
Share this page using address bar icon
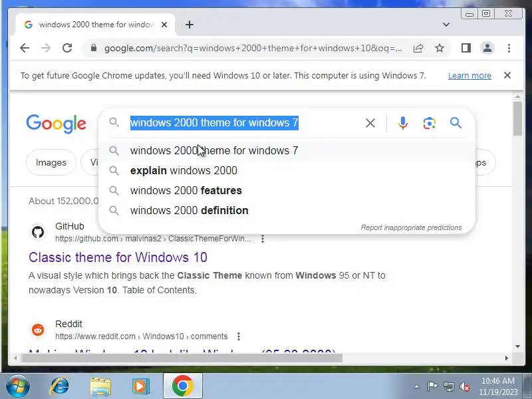tap(418, 48)
